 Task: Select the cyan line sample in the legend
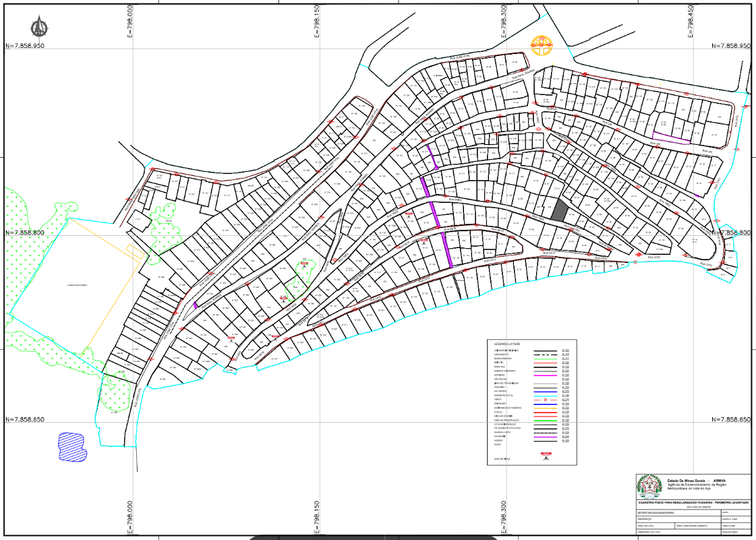click(x=546, y=396)
